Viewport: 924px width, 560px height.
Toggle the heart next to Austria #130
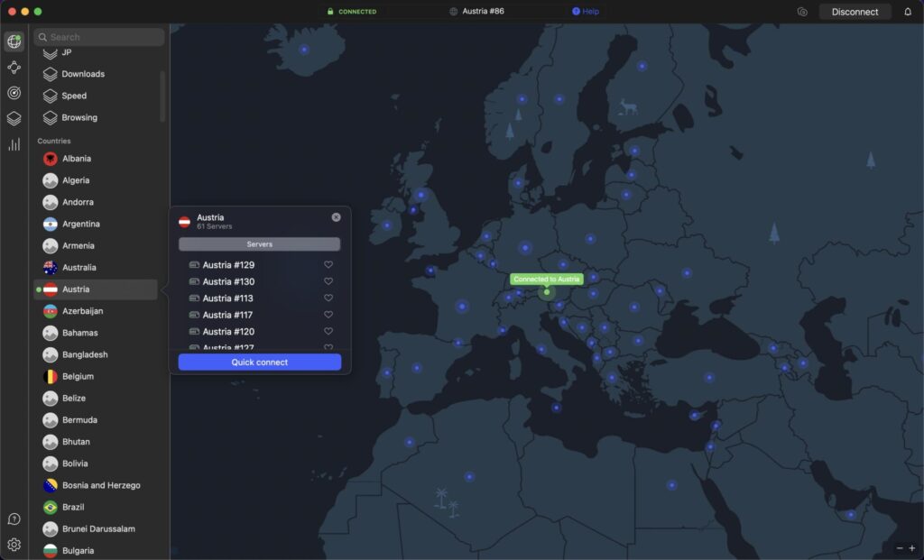(328, 281)
